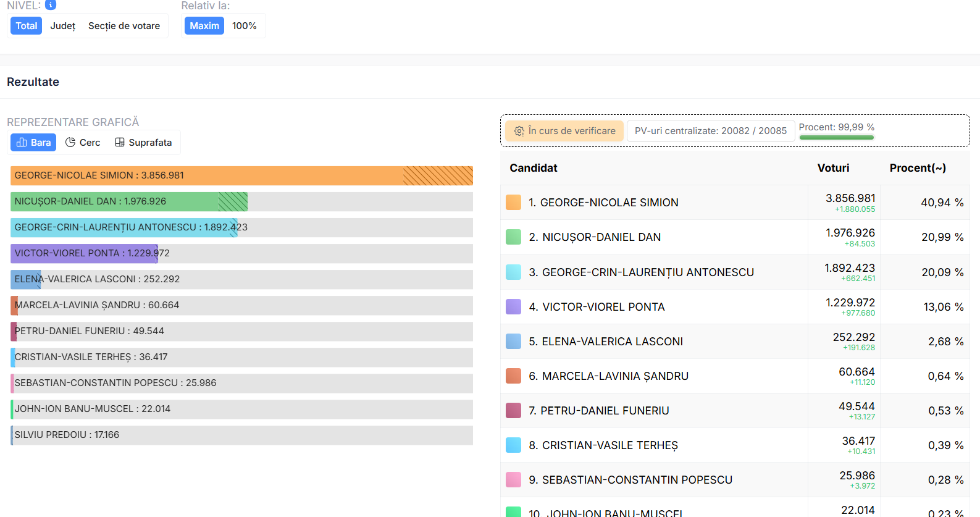Click Victor-Viorel Ponta's purple color swatch
This screenshot has height=517, width=980.
(x=513, y=307)
